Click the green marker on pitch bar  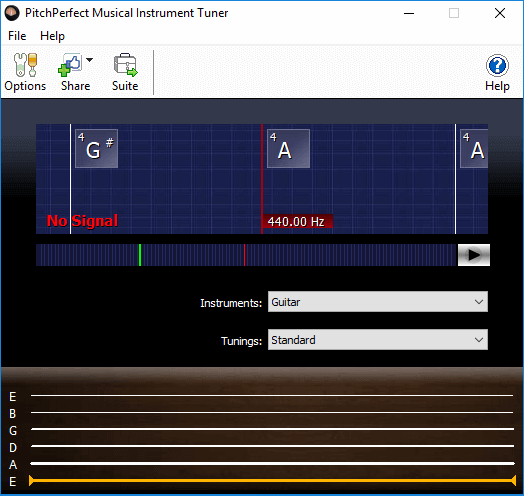coord(140,255)
